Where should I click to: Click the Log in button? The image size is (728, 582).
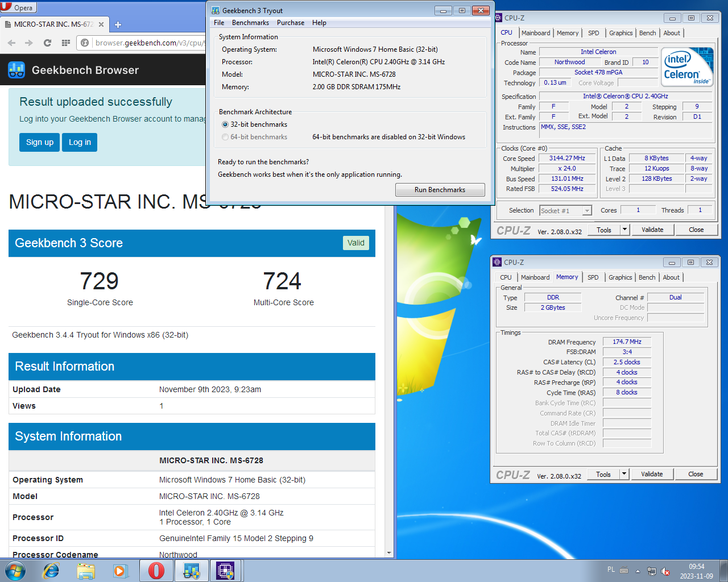[x=80, y=142]
